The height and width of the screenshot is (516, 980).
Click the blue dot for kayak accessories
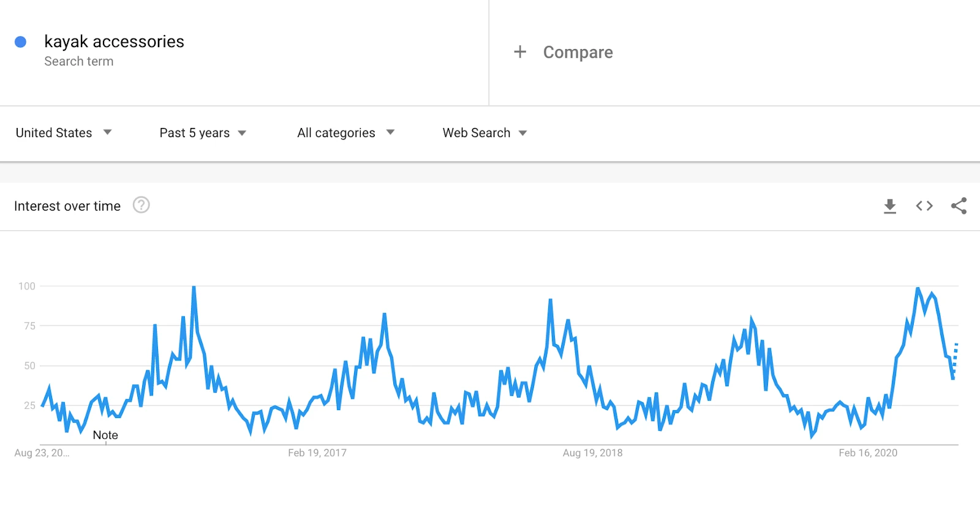[x=20, y=42]
